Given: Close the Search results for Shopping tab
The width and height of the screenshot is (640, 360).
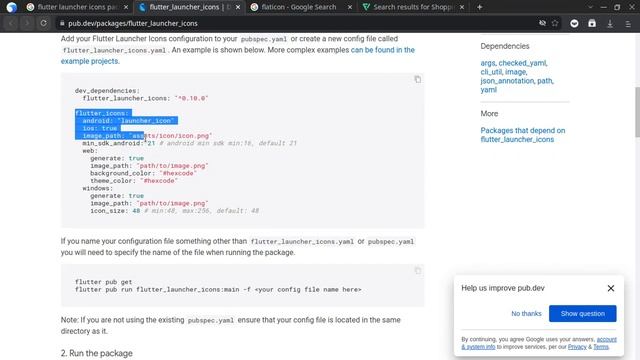Looking at the screenshot, I should coord(462,7).
